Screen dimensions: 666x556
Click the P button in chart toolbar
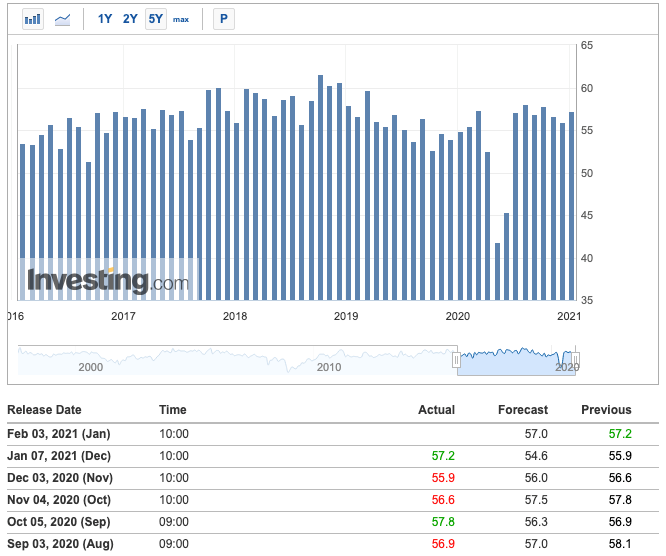224,19
